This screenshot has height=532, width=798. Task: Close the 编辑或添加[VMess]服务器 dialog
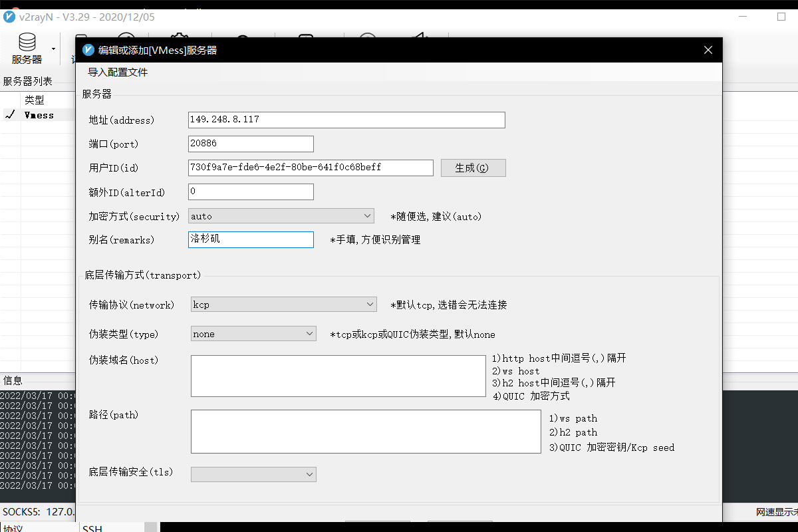tap(708, 50)
